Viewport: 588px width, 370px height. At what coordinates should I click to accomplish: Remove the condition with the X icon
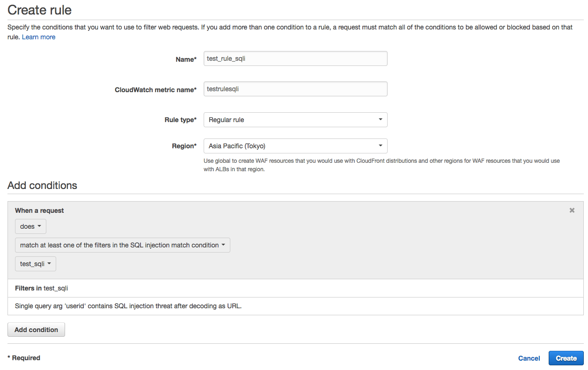[x=572, y=210]
